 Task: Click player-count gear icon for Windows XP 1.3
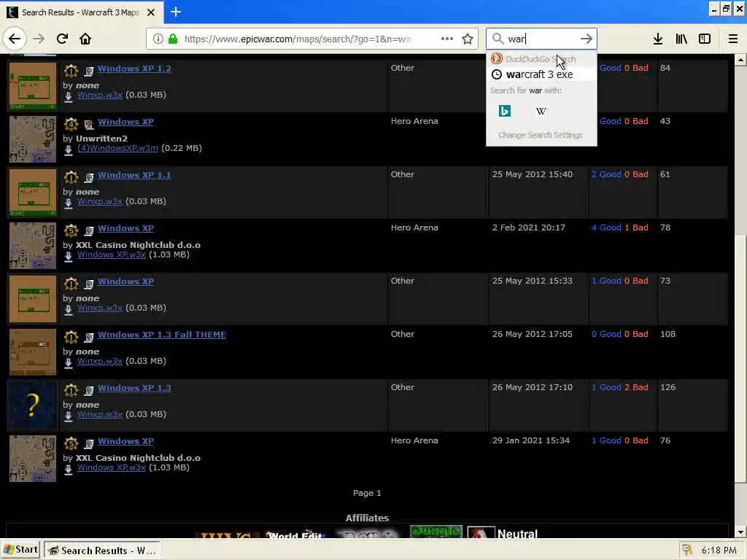[x=71, y=390]
